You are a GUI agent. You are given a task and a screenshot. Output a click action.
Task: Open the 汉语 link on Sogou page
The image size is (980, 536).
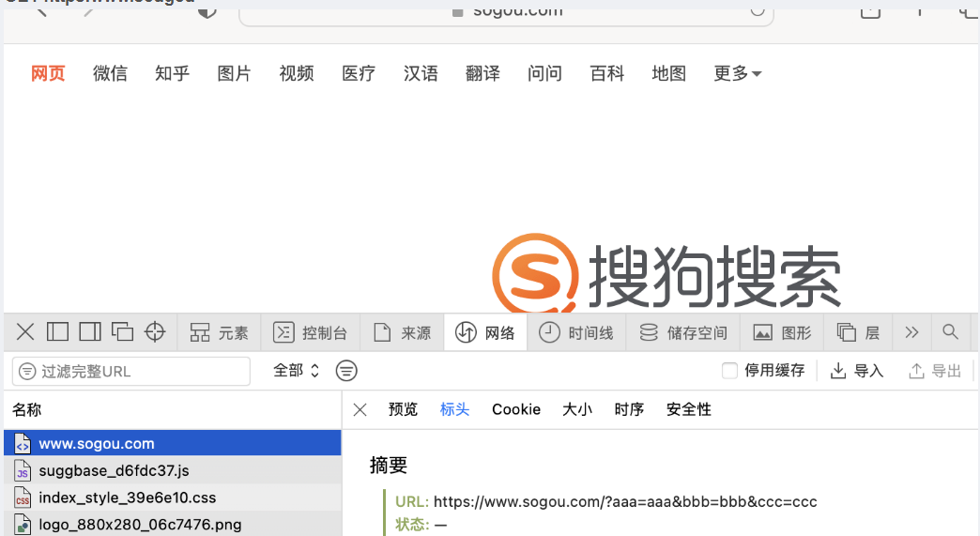click(x=421, y=73)
